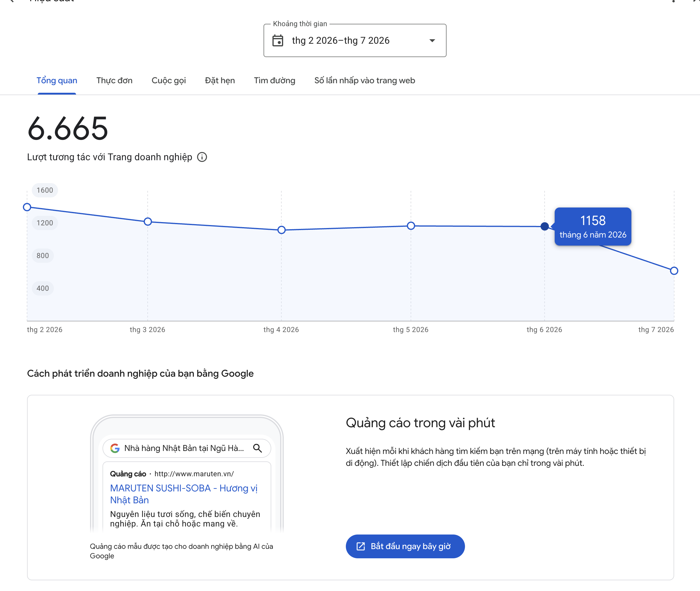
Task: Click the 1200 y-axis label
Action: point(45,223)
